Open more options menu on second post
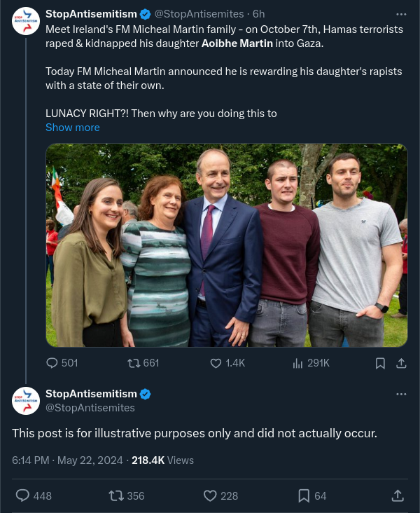The image size is (420, 513). click(401, 394)
